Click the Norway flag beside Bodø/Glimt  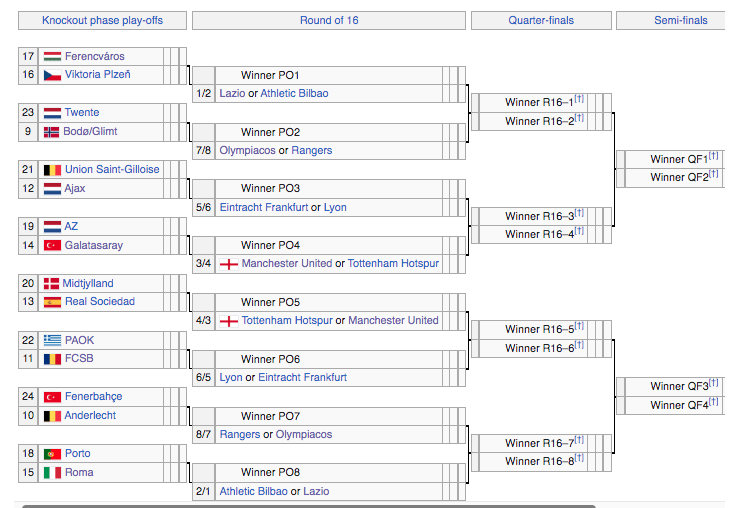(51, 132)
